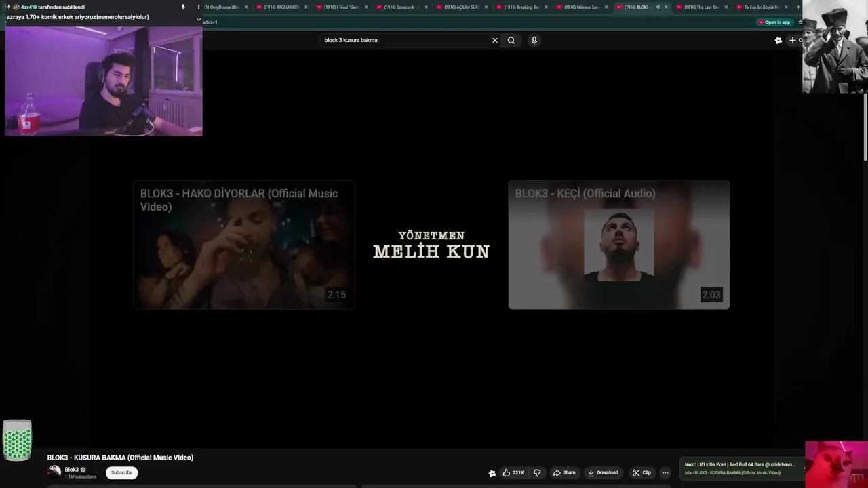Open the three-dot more actions menu

[x=665, y=472]
